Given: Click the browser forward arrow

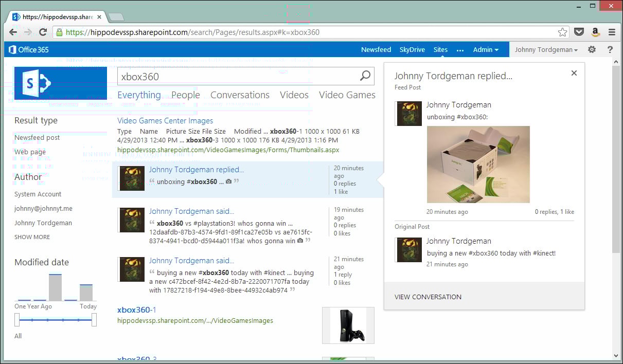Looking at the screenshot, I should tap(28, 32).
